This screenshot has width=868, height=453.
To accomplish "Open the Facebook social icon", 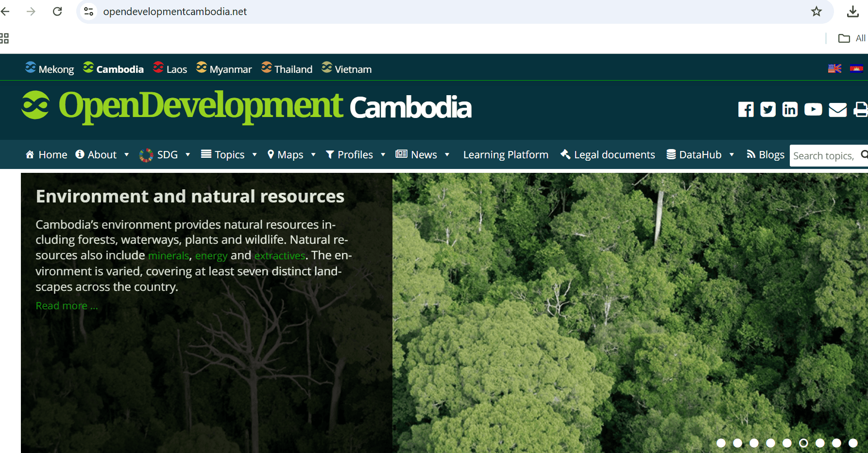I will pos(746,109).
